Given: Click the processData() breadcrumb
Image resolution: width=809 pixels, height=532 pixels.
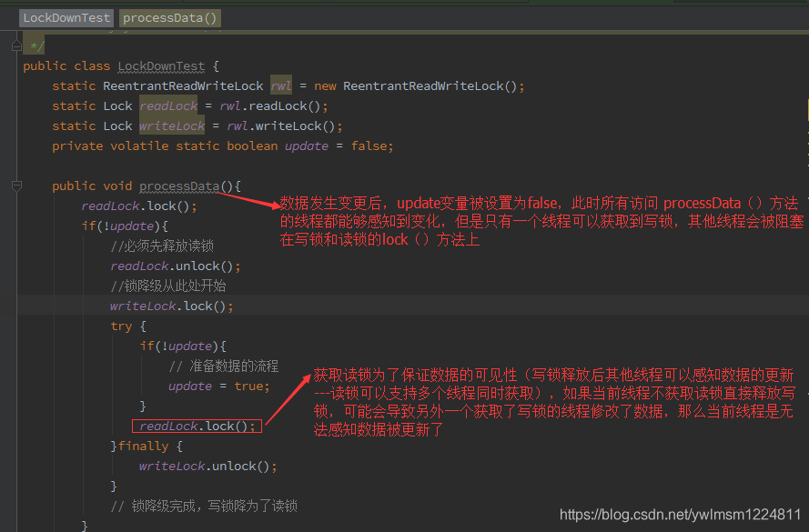Looking at the screenshot, I should click(170, 18).
